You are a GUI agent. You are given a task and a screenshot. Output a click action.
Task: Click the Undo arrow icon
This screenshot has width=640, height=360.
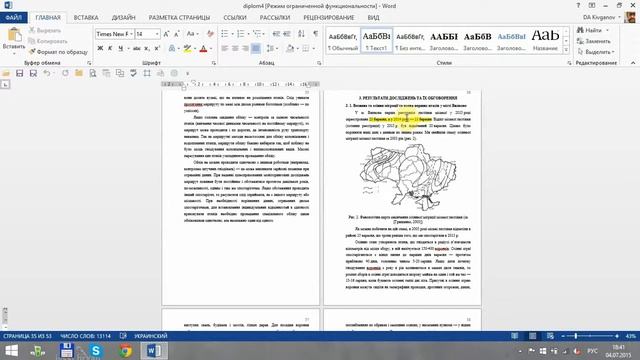pyautogui.click(x=47, y=73)
